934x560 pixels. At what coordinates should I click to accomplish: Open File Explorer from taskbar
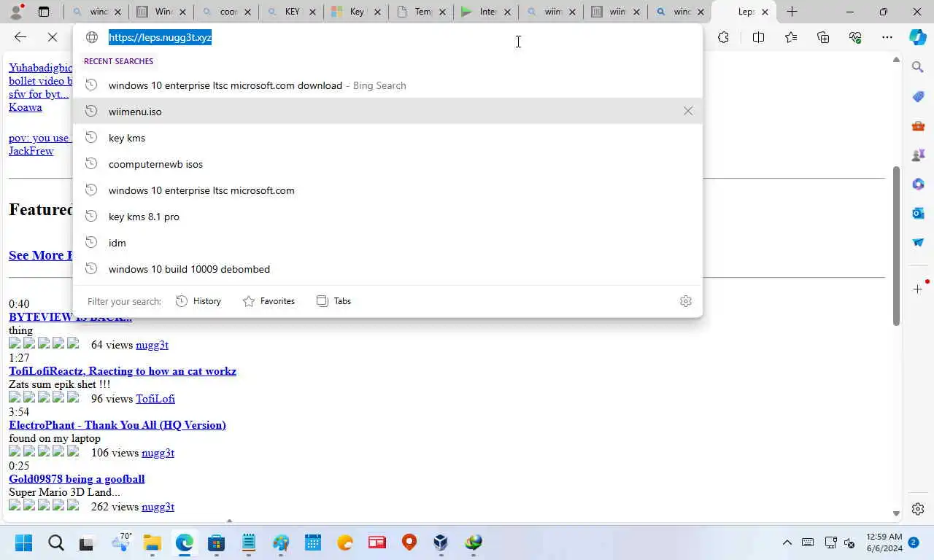tap(152, 542)
